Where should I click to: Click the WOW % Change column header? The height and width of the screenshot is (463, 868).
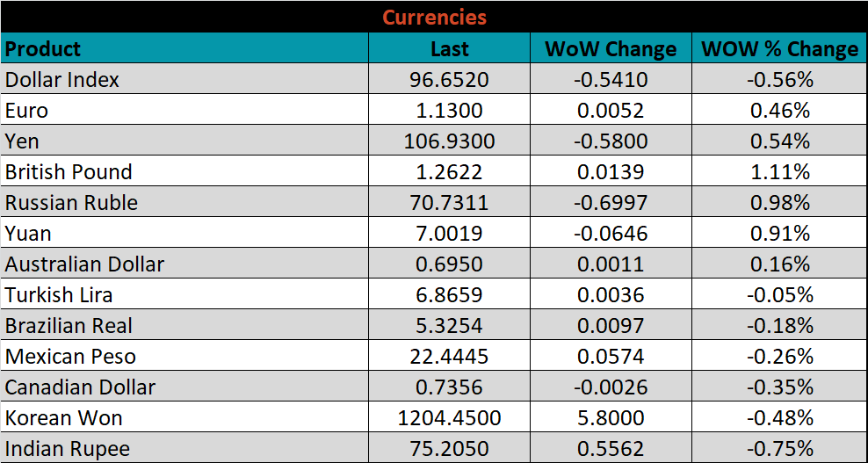pos(779,49)
